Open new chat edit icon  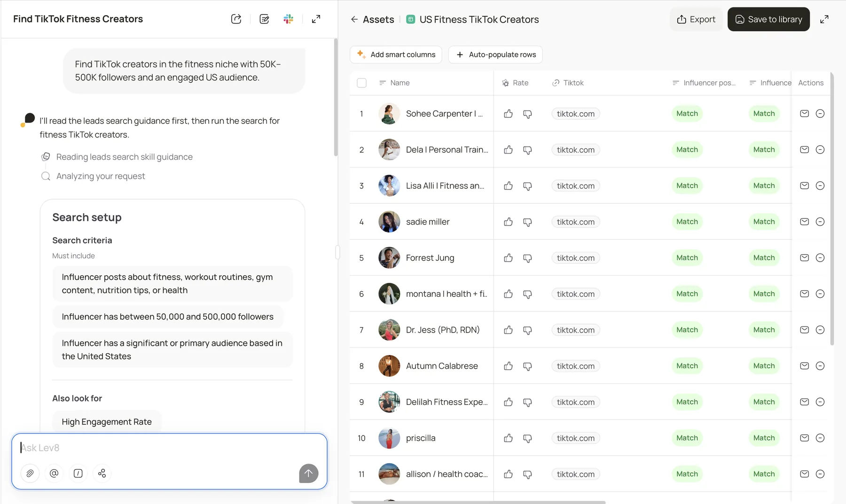coord(264,19)
